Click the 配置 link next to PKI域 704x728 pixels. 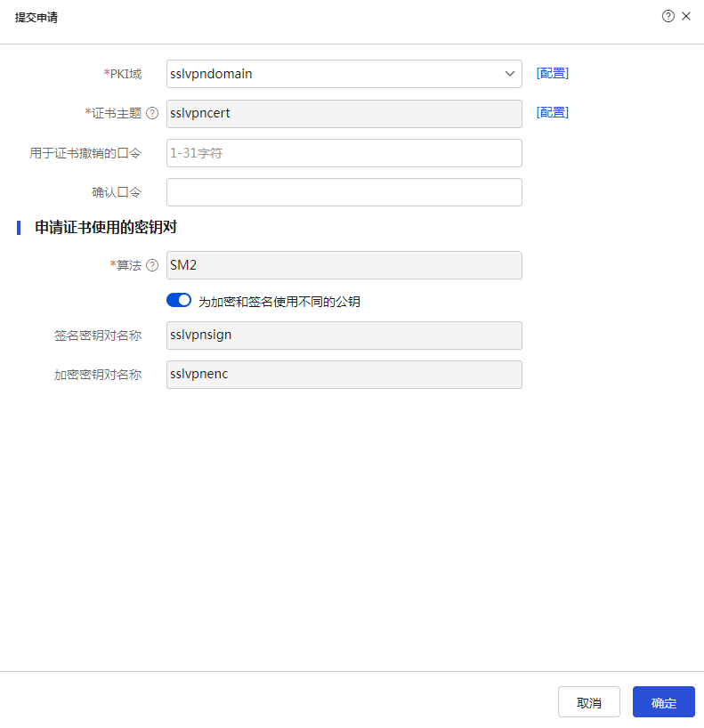click(552, 73)
